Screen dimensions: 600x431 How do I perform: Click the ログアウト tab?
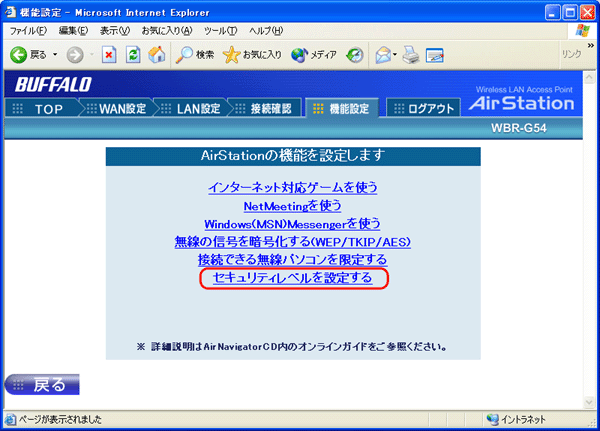[x=424, y=109]
